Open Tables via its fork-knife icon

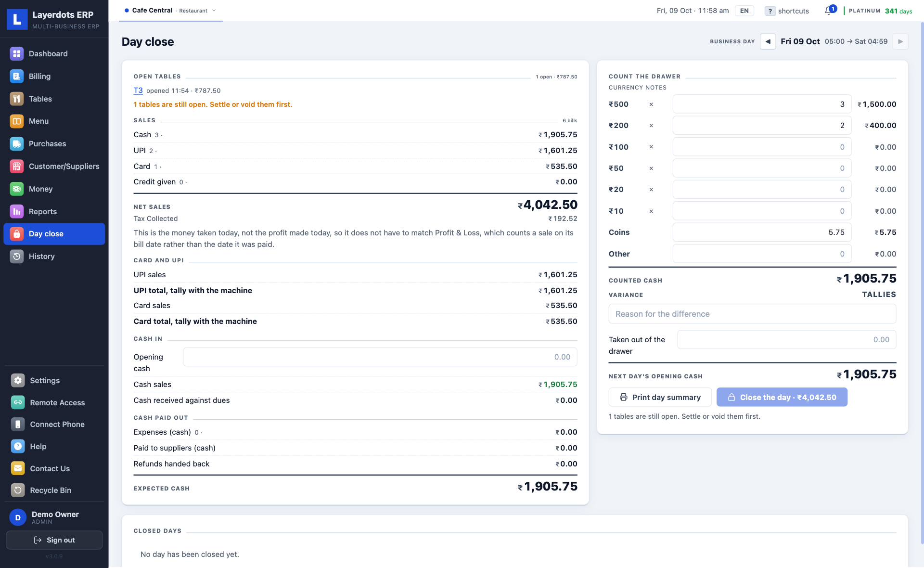click(17, 99)
